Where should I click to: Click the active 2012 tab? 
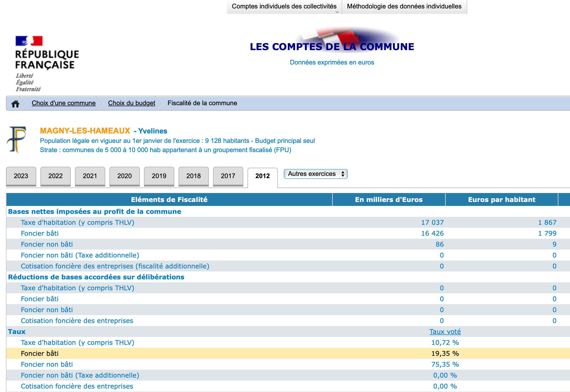click(262, 176)
